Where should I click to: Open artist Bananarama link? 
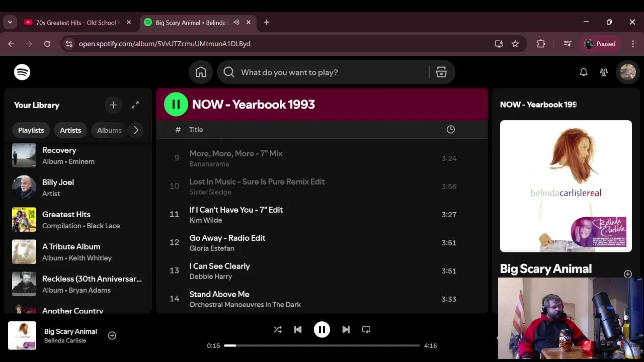pos(209,164)
